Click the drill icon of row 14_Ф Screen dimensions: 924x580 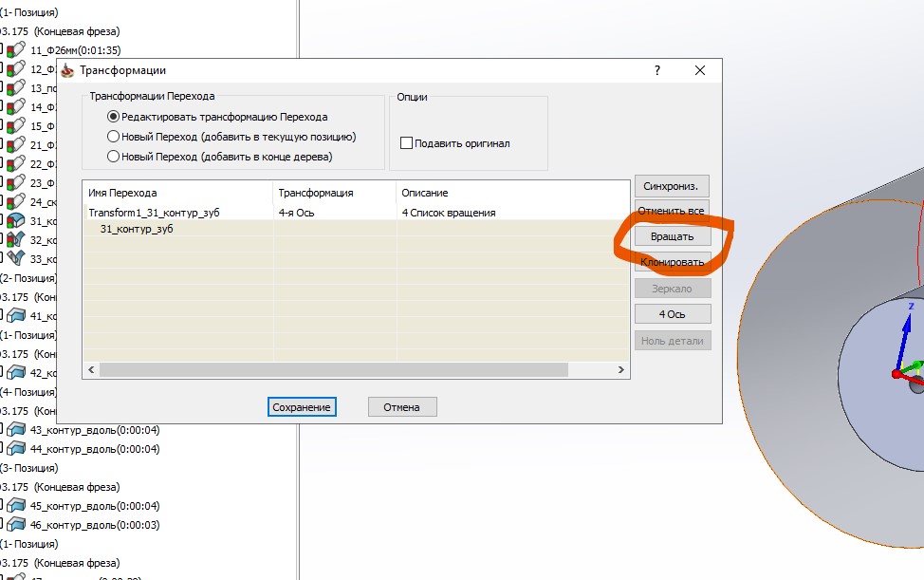pos(16,106)
